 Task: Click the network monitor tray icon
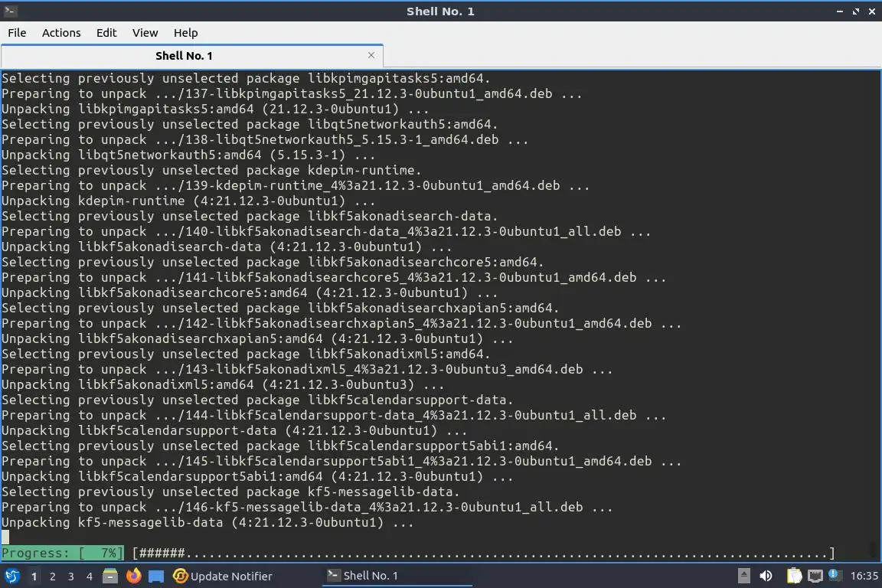pyautogui.click(x=815, y=576)
